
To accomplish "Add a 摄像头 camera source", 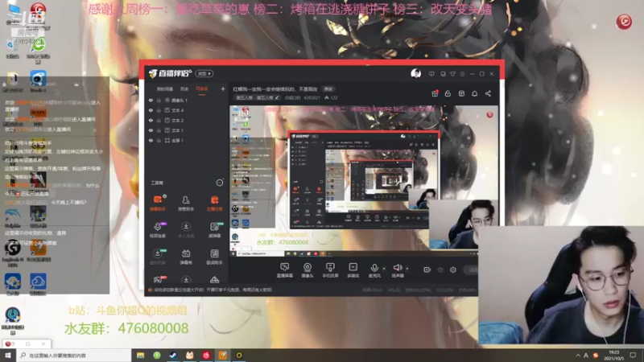I will [308, 270].
